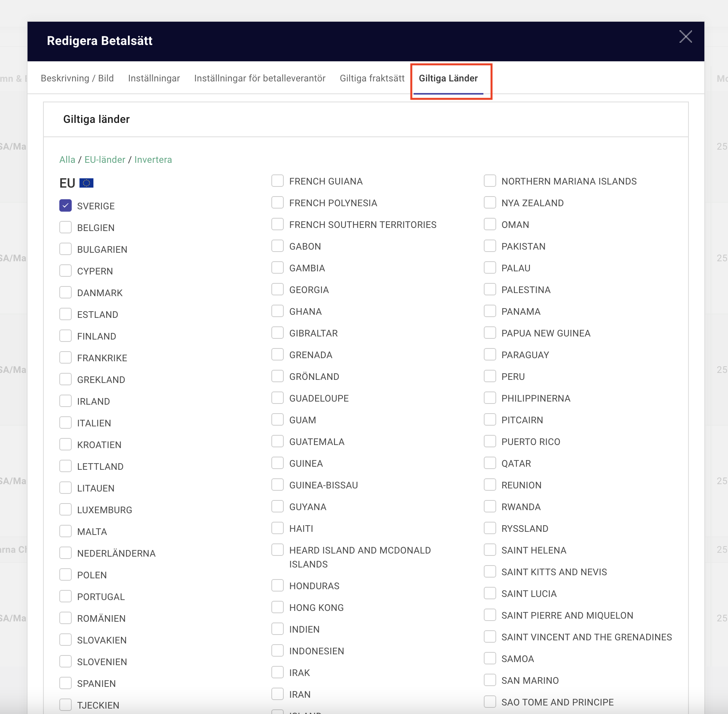The image size is (728, 714).
Task: Select the PERU checkbox
Action: click(490, 376)
